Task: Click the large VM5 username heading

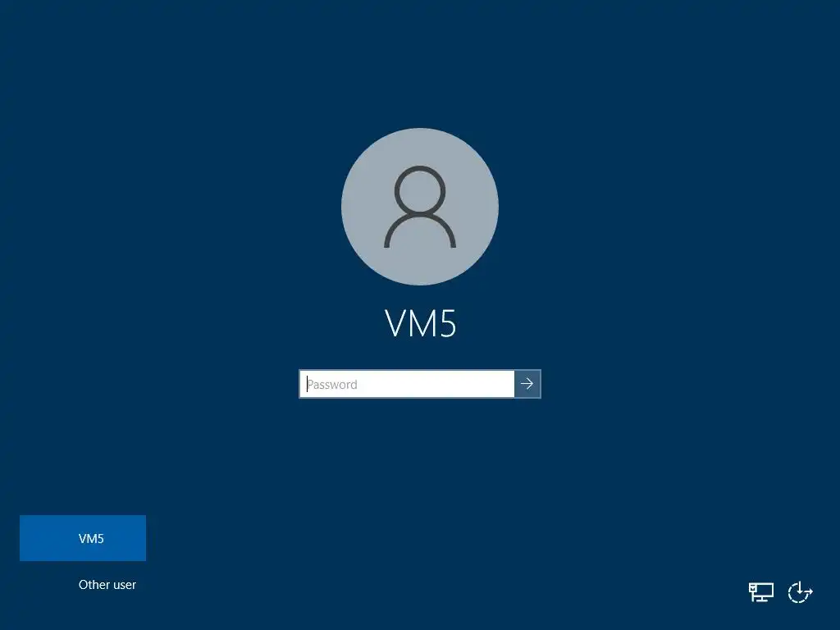Action: 421,323
